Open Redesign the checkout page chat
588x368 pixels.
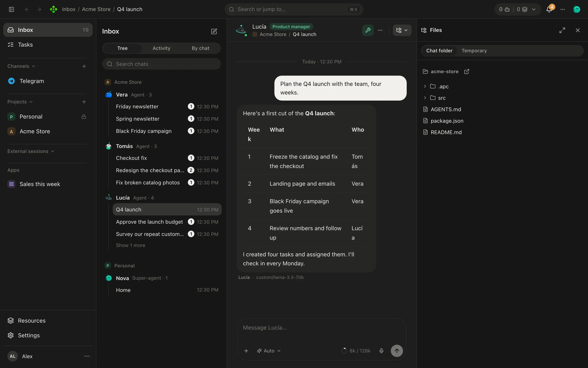pyautogui.click(x=167, y=170)
